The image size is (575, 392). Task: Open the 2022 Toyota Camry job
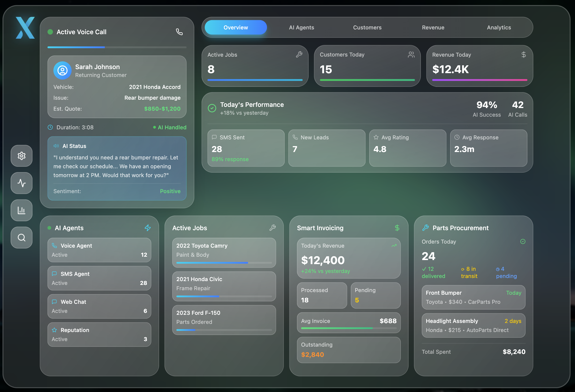224,252
